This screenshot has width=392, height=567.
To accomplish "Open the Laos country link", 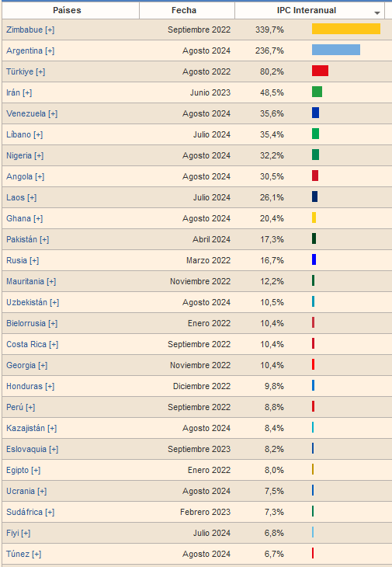I will (16, 197).
